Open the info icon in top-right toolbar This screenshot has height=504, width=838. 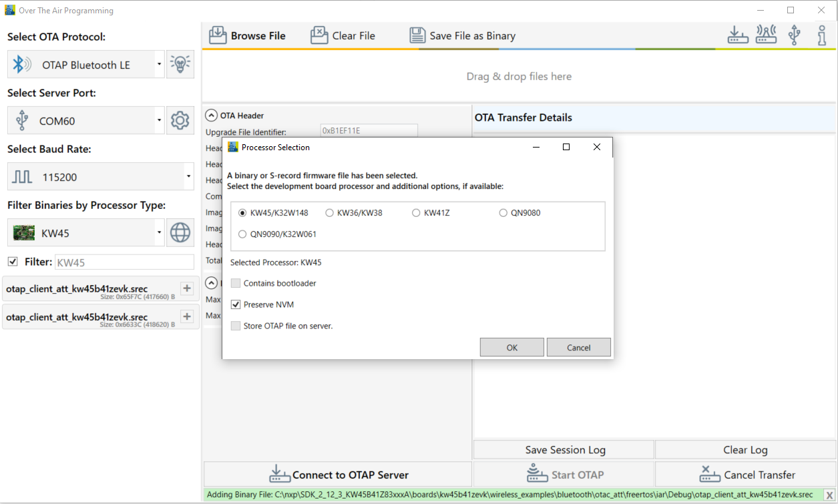click(x=822, y=35)
